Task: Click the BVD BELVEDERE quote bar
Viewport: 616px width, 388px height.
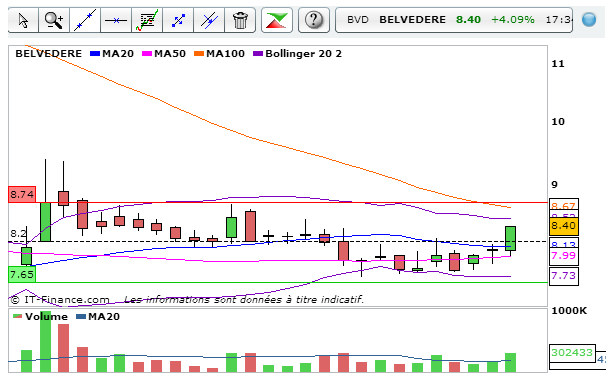Action: click(454, 20)
